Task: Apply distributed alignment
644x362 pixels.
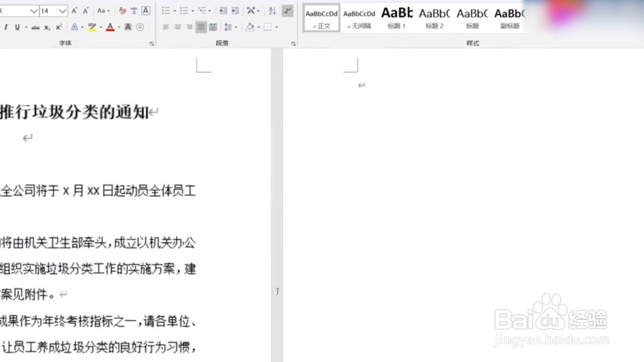Action: [x=213, y=27]
